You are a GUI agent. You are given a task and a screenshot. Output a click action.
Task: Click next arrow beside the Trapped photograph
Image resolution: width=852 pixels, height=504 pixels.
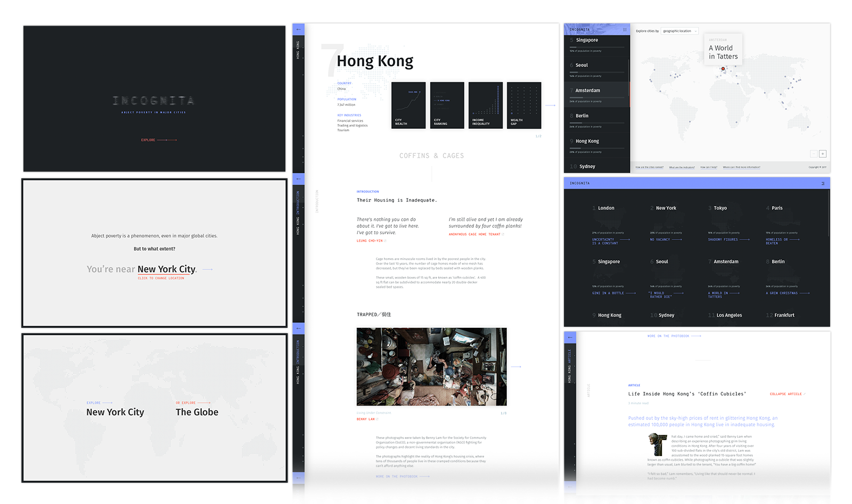coord(516,367)
